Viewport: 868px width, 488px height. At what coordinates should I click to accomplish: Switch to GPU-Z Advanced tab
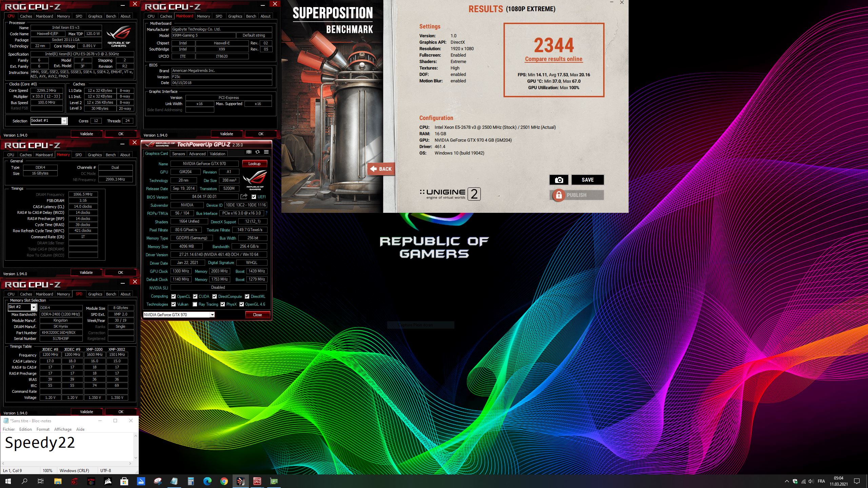pos(197,154)
